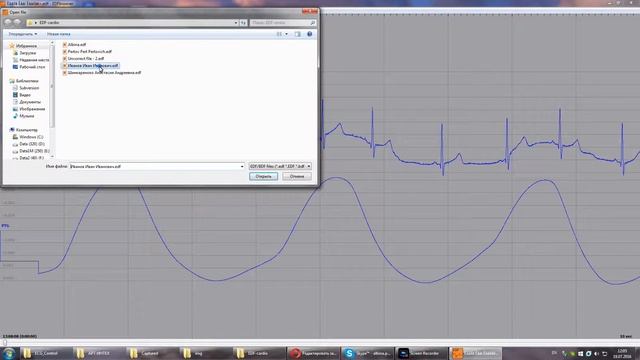Select the Data (D:) drive
Viewport: 640px width, 360px height.
coord(29,144)
